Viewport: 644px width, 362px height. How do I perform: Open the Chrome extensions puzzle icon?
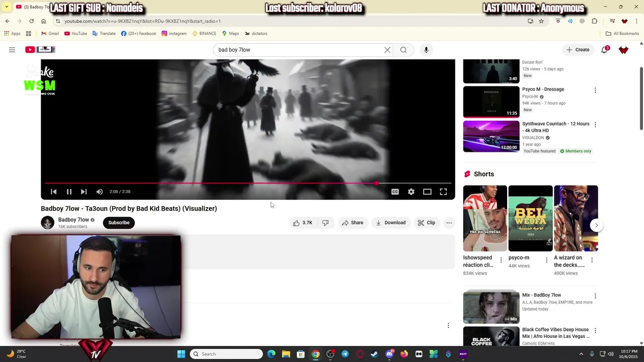(x=595, y=21)
